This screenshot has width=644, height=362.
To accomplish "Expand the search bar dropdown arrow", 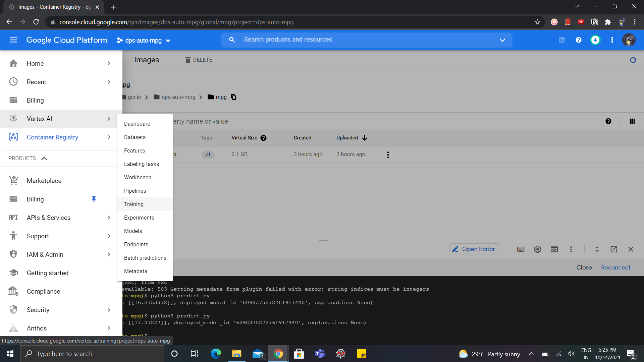I will (502, 40).
